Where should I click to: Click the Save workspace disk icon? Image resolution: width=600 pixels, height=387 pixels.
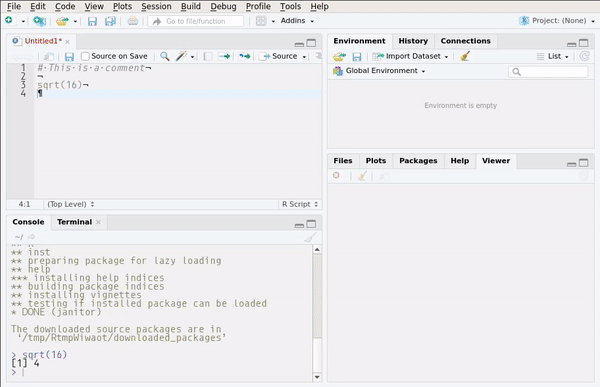tap(357, 57)
